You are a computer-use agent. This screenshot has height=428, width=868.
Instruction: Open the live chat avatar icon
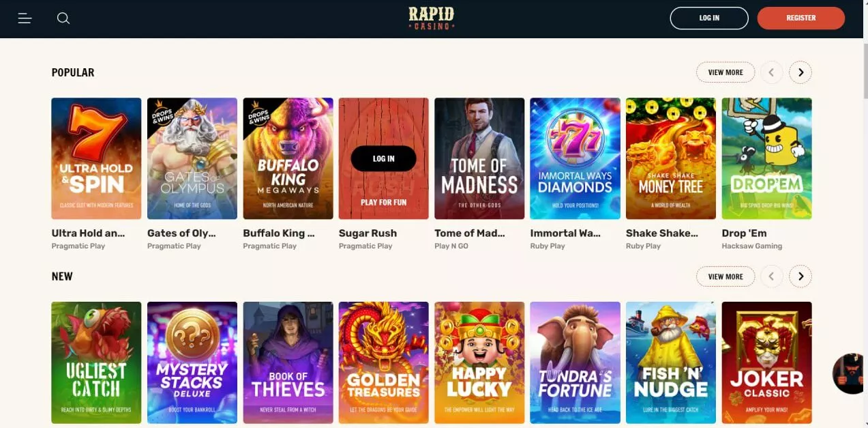(x=850, y=373)
